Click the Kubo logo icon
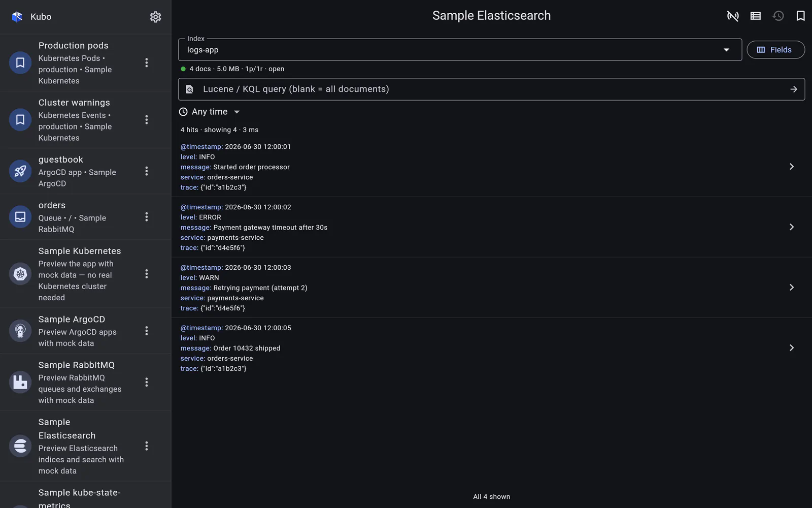The height and width of the screenshot is (508, 812). [17, 17]
